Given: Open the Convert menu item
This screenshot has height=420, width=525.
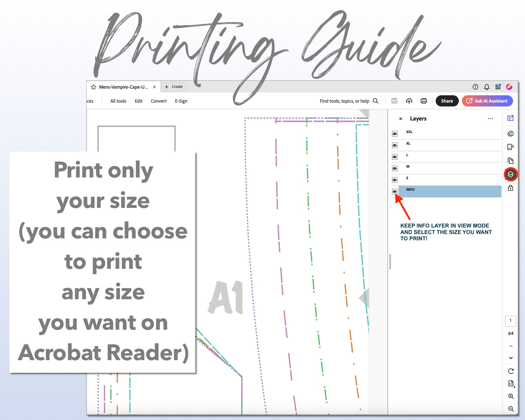Looking at the screenshot, I should pos(159,101).
